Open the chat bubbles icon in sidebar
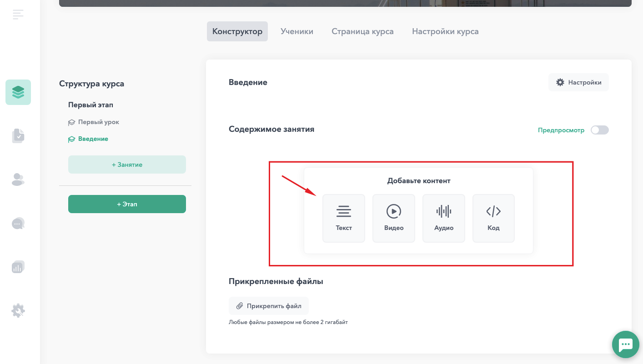 click(18, 223)
